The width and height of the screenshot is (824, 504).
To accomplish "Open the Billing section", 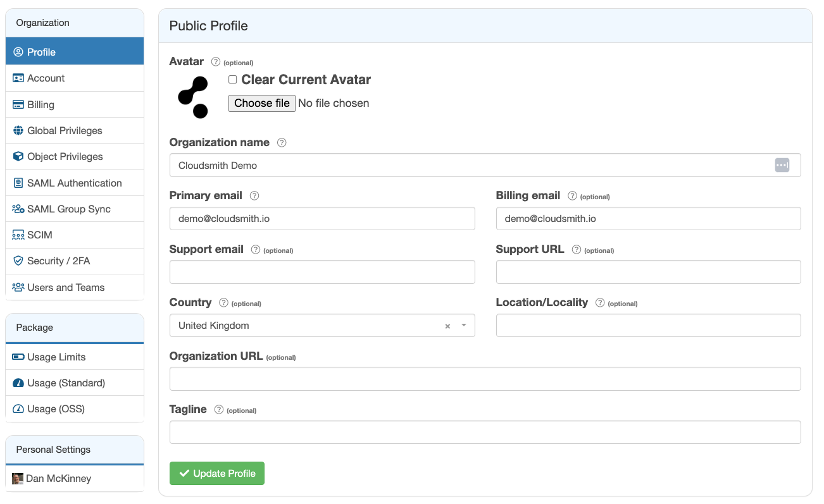I will coord(75,105).
